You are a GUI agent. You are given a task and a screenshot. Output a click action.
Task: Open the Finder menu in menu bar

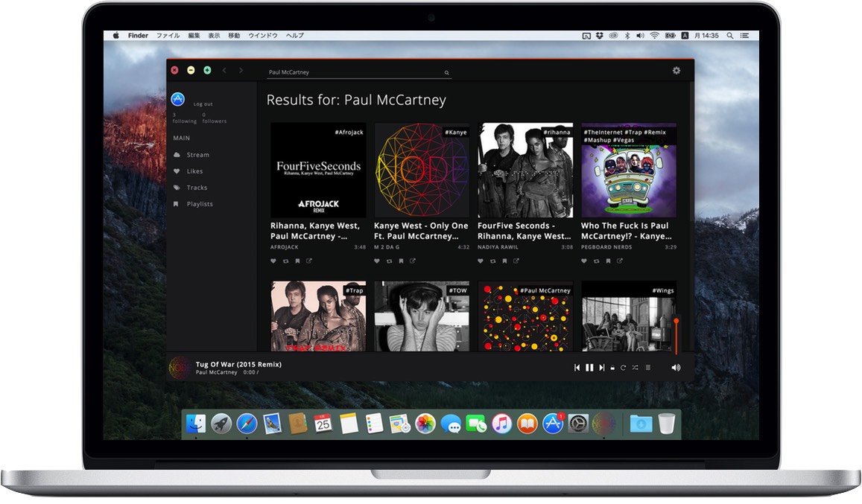click(x=138, y=35)
